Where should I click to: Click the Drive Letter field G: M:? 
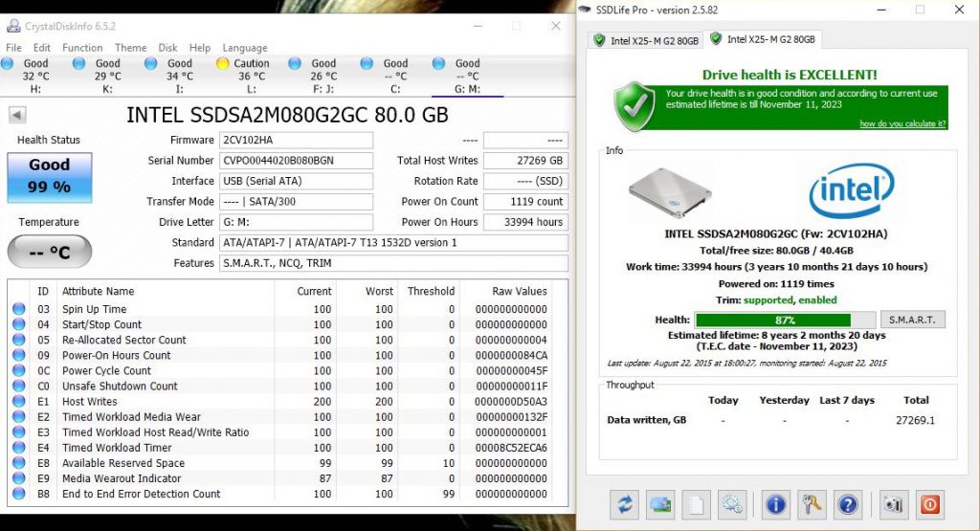(296, 222)
